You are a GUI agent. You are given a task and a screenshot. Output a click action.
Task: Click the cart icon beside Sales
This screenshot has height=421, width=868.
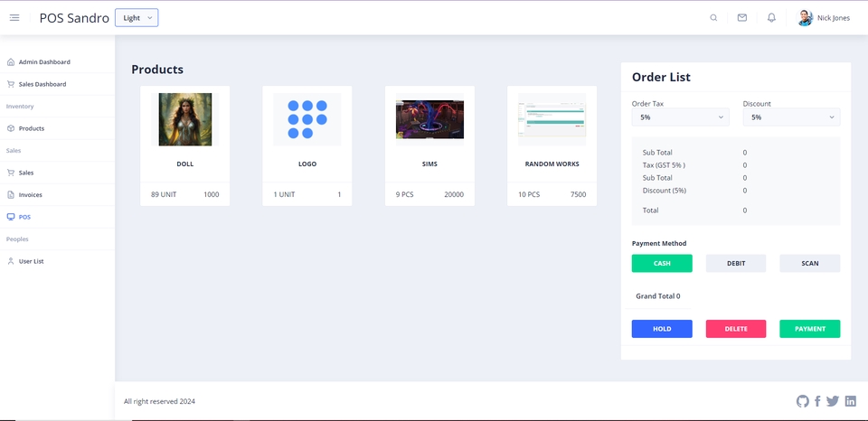pos(11,173)
